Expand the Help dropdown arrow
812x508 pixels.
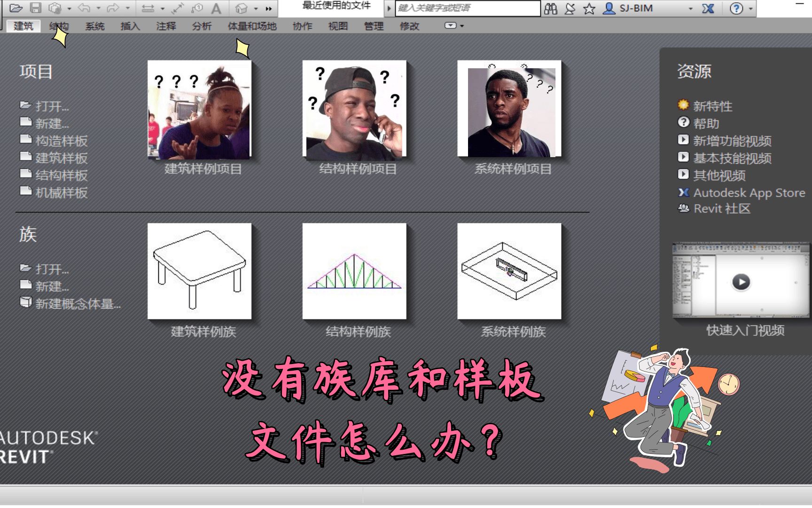pyautogui.click(x=750, y=8)
